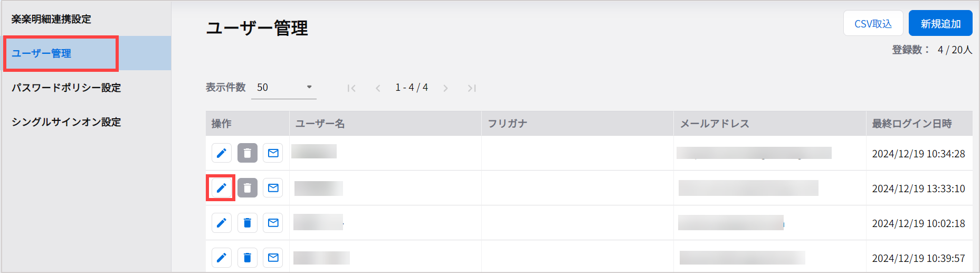
Task: Click envelope mail icon in second user row
Action: (273, 188)
